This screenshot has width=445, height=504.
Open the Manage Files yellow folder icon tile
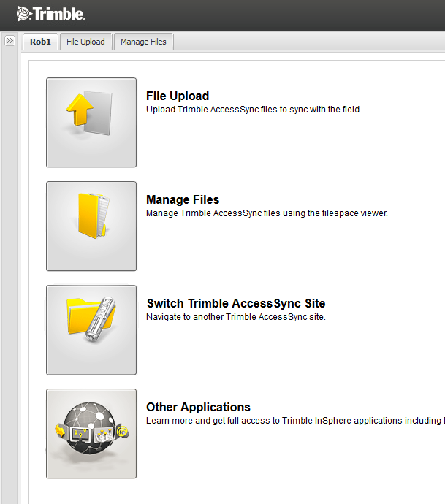coord(91,226)
